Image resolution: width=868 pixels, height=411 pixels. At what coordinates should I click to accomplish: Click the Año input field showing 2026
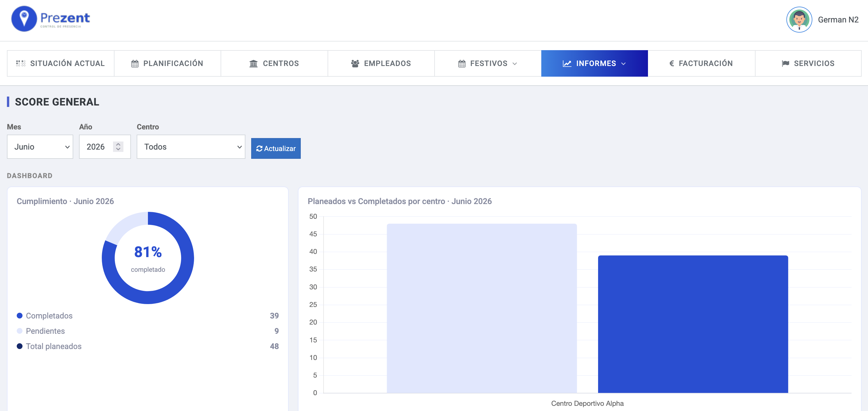(x=105, y=146)
